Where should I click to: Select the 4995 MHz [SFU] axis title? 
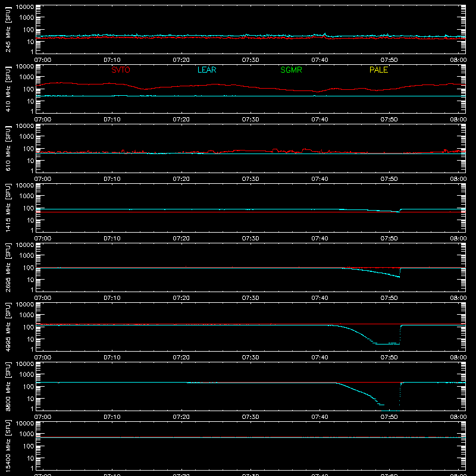[8, 327]
